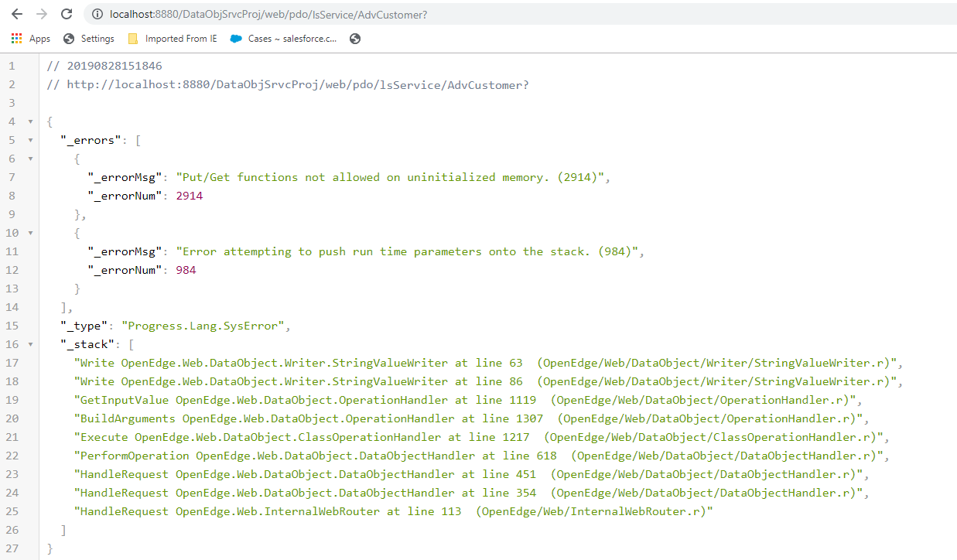The image size is (957, 560).
Task: Click the "_type" key text
Action: point(85,326)
